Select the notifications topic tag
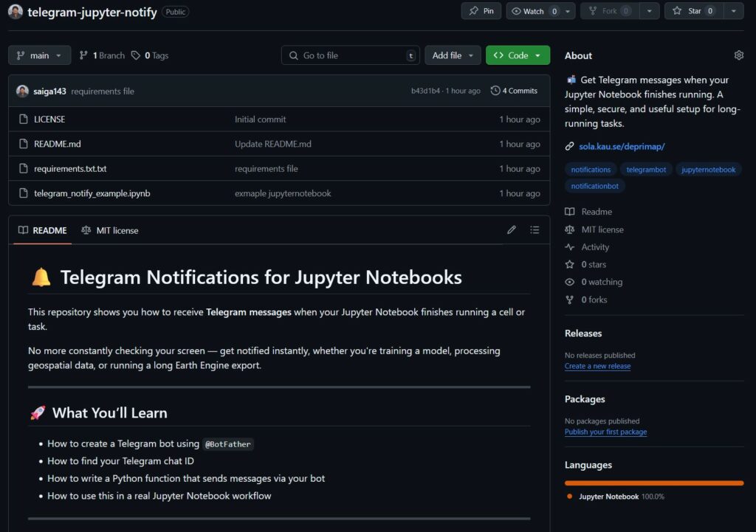This screenshot has height=532, width=756. click(x=591, y=170)
